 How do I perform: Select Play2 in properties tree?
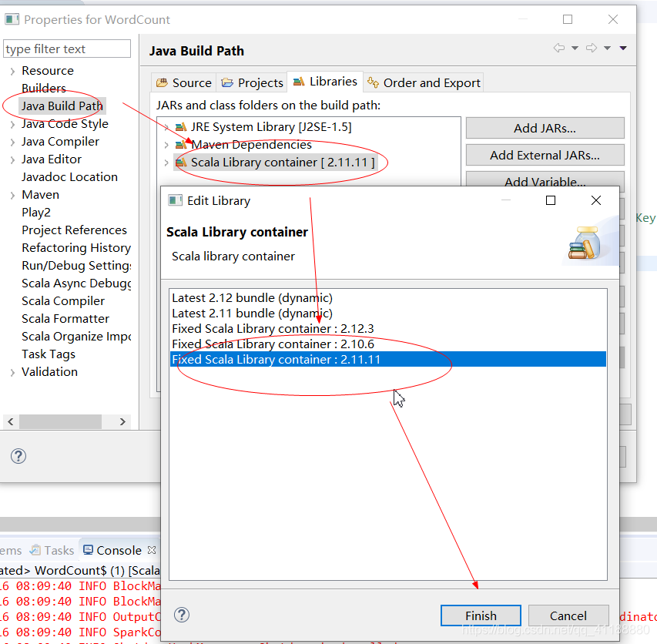pos(36,213)
